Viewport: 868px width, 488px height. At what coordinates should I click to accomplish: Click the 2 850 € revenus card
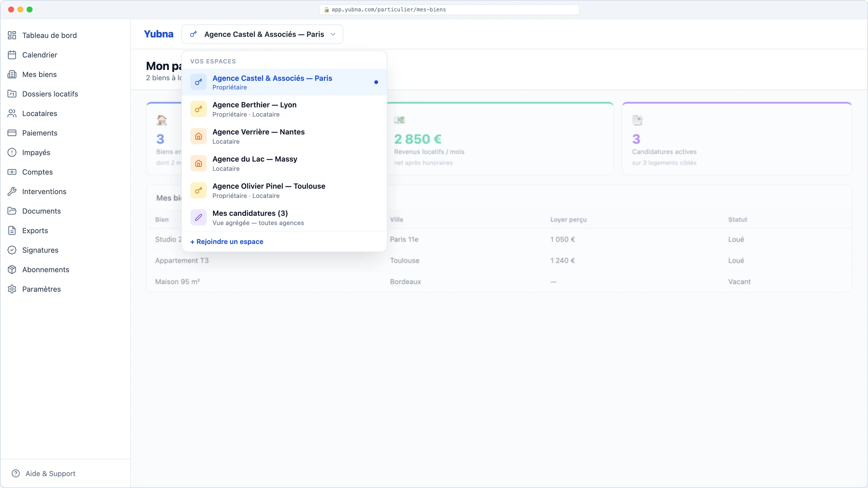click(x=500, y=139)
